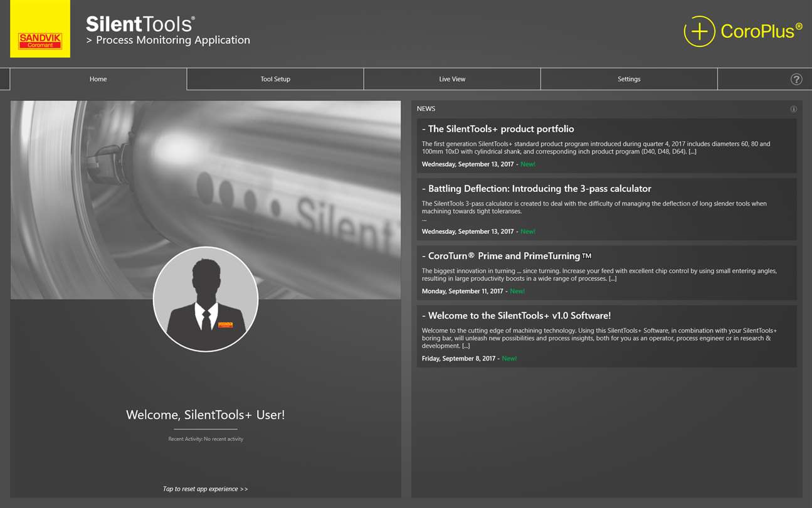Click the 'Monday, September 11, 2017' date
The width and height of the screenshot is (812, 508).
463,292
